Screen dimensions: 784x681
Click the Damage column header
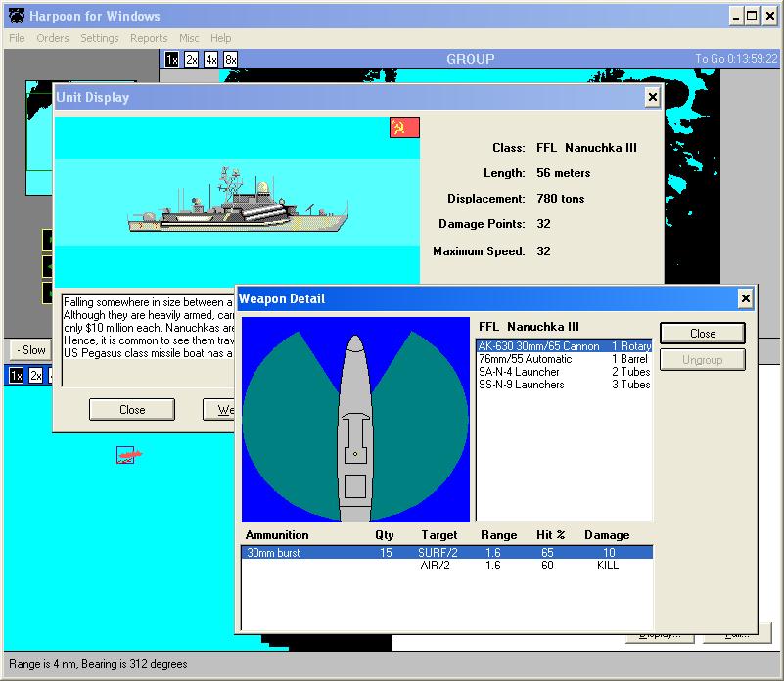(607, 535)
